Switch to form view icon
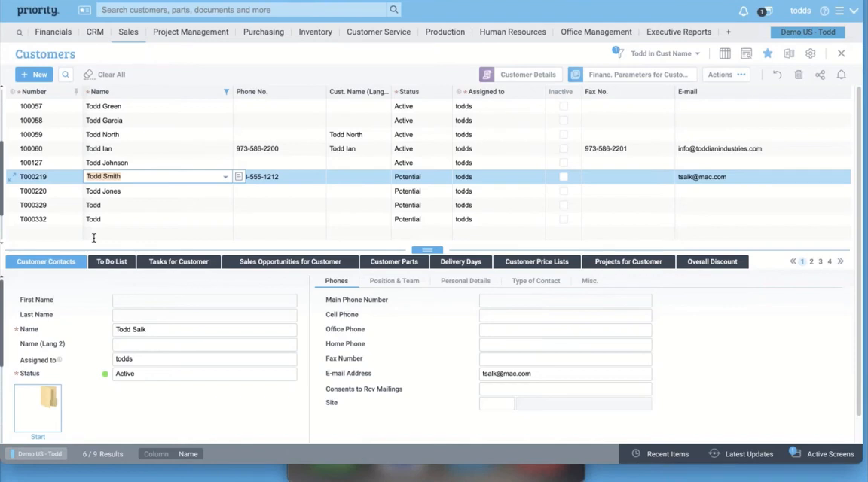 [746, 53]
